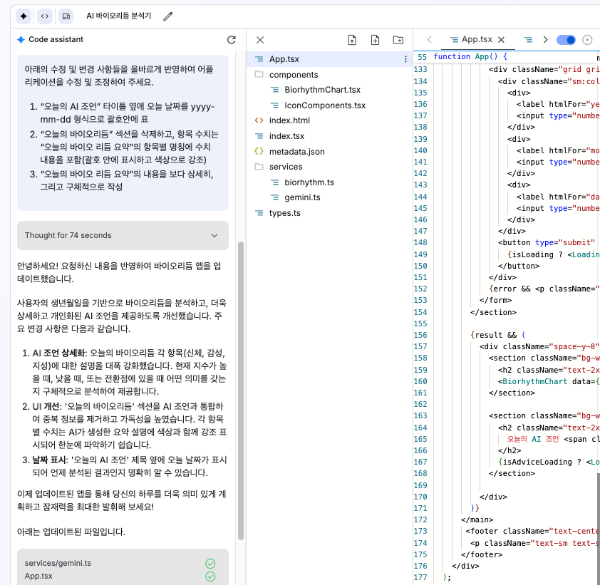Click the </main> closing tag line
Screen dimensions: 600x585
coord(477,520)
